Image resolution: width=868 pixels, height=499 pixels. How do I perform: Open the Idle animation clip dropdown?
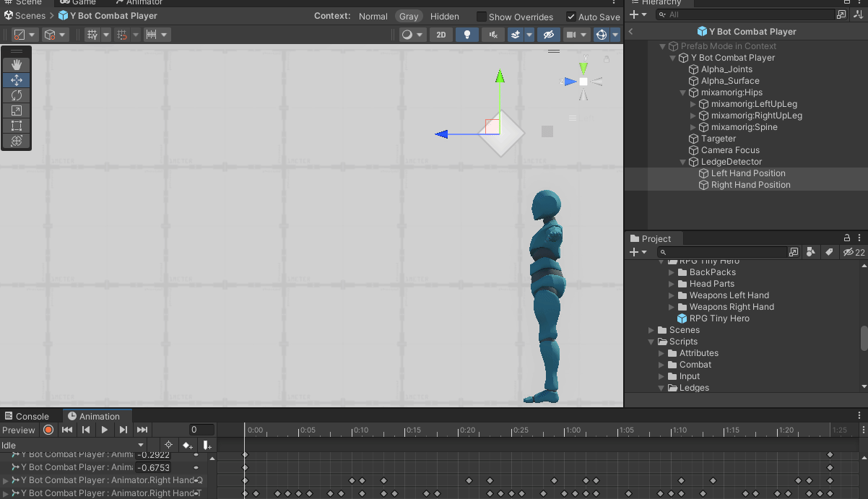[72, 446]
